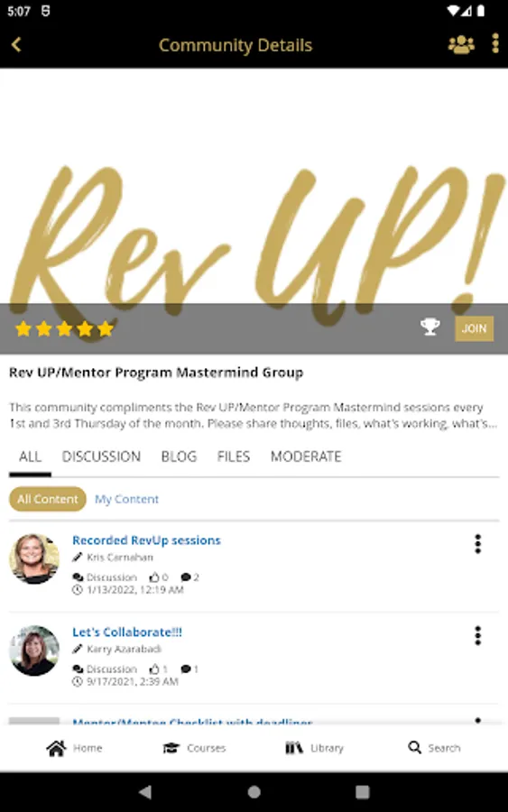Join the Rev UP community
Viewport: 508px width, 812px height.
(x=474, y=328)
